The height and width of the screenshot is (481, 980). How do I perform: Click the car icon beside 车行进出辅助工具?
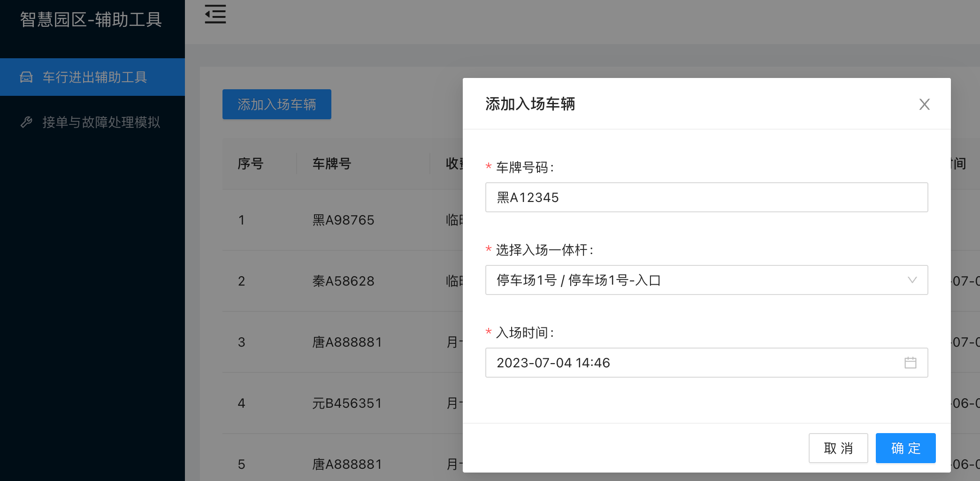click(x=26, y=77)
